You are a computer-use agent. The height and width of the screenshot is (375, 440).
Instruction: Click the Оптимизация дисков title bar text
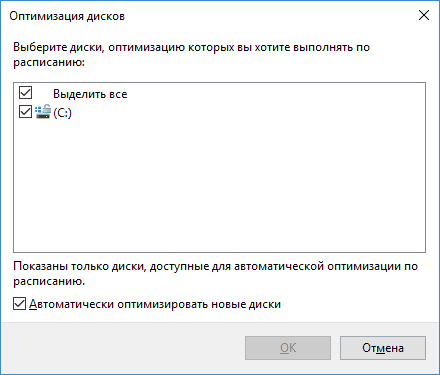(67, 16)
